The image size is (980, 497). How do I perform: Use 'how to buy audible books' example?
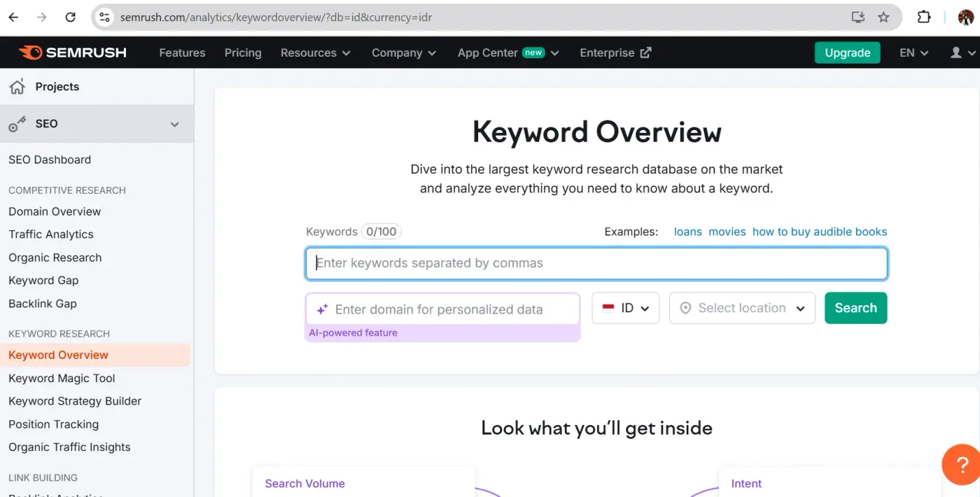[820, 232]
